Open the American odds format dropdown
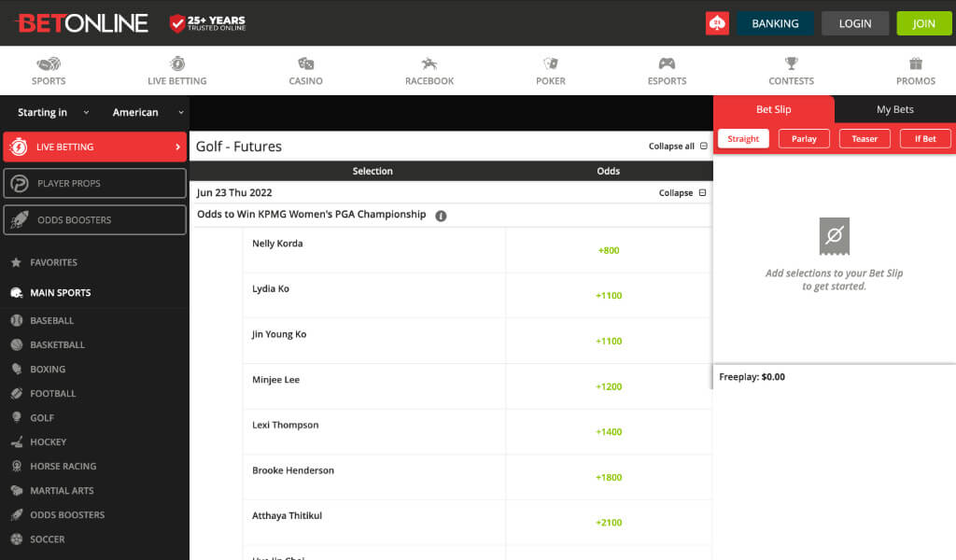956x560 pixels. pyautogui.click(x=148, y=112)
